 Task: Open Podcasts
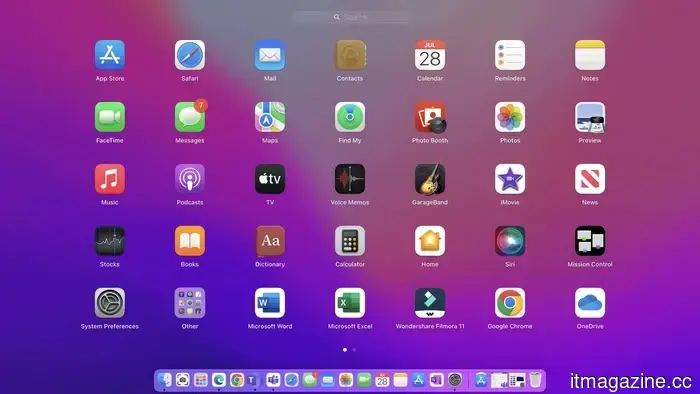pyautogui.click(x=190, y=179)
